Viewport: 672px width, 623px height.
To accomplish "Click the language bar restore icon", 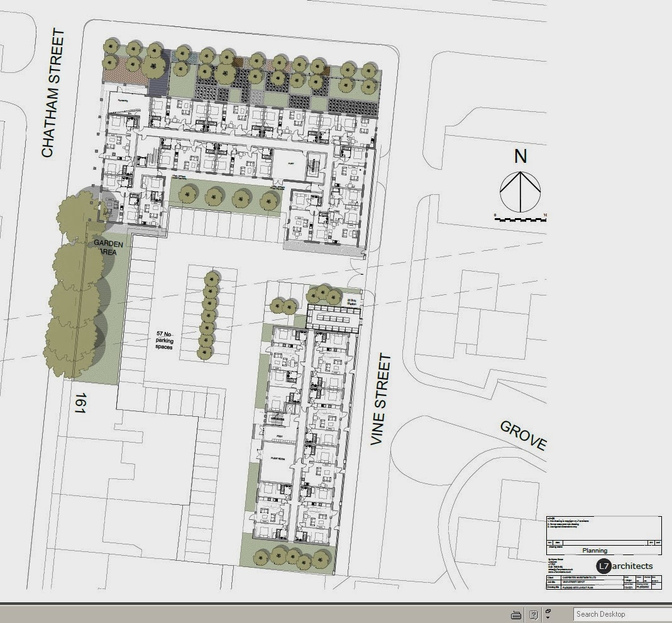I will [548, 611].
